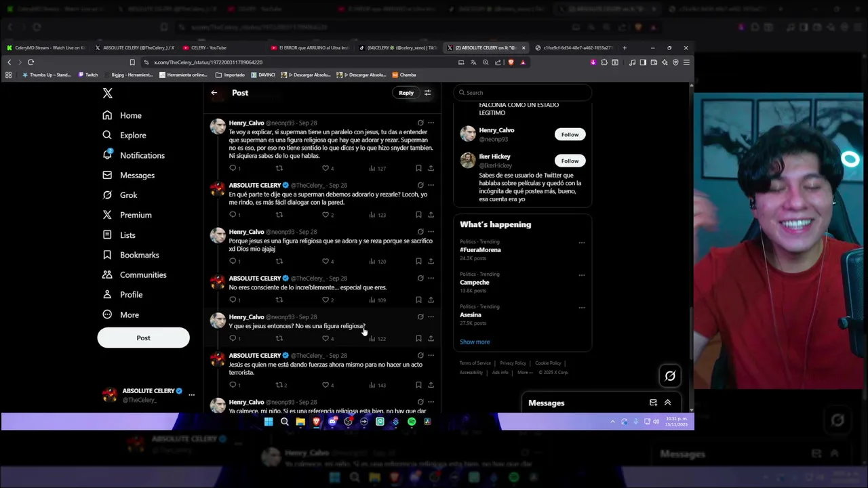Image resolution: width=868 pixels, height=488 pixels.
Task: Open more options on 'Y que es jesus' reply
Action: (x=431, y=317)
